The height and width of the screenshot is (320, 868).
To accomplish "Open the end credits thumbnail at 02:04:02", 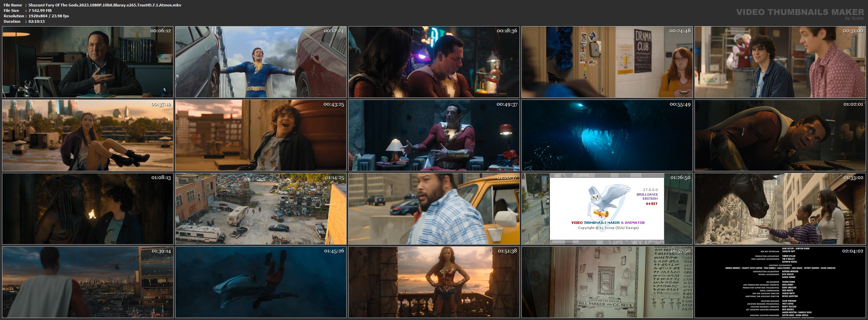I will click(780, 282).
